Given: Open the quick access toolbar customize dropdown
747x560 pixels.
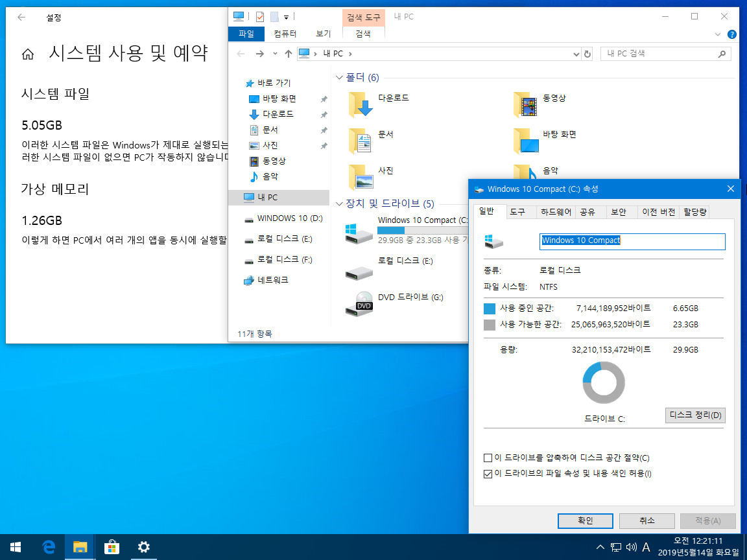Looking at the screenshot, I should tap(287, 17).
